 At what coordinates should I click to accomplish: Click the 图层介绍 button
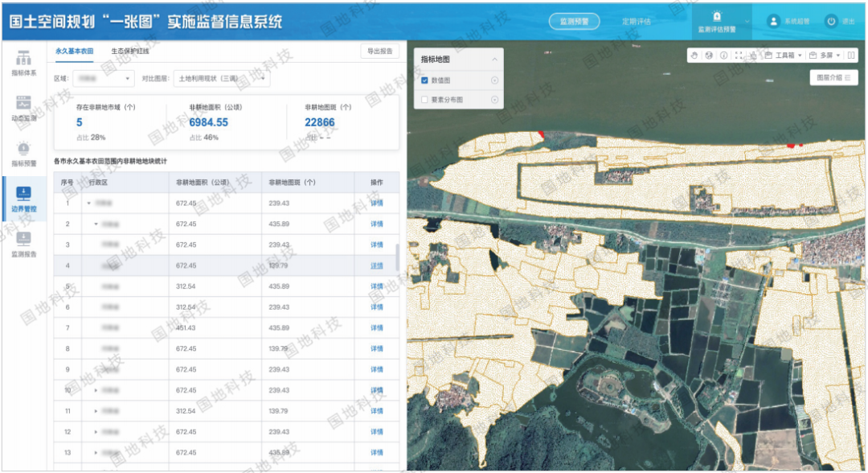click(x=833, y=77)
